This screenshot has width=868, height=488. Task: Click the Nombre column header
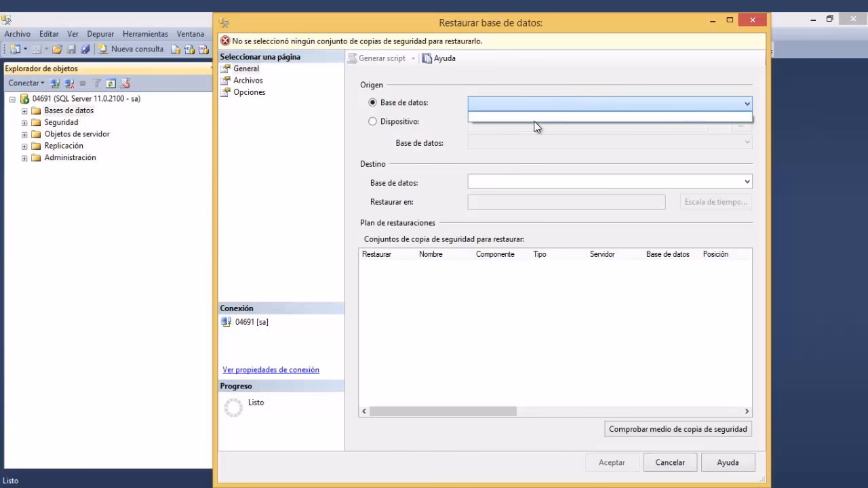point(431,254)
